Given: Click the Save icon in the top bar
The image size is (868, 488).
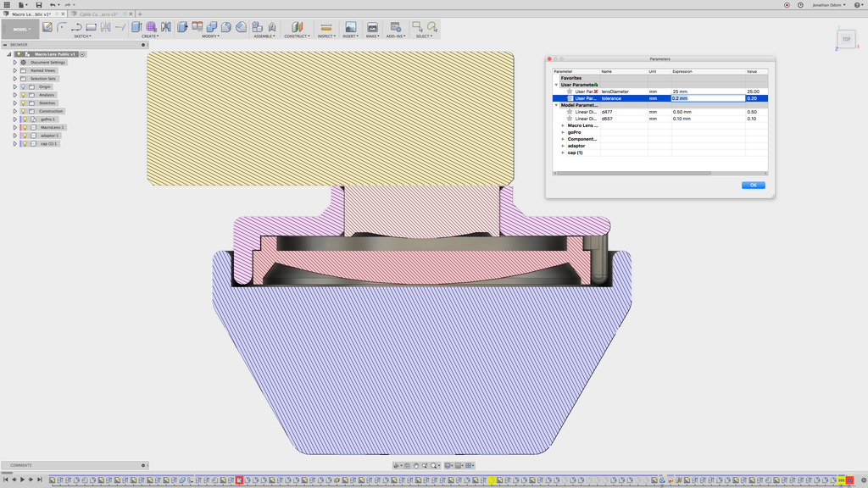Looking at the screenshot, I should click(x=38, y=5).
